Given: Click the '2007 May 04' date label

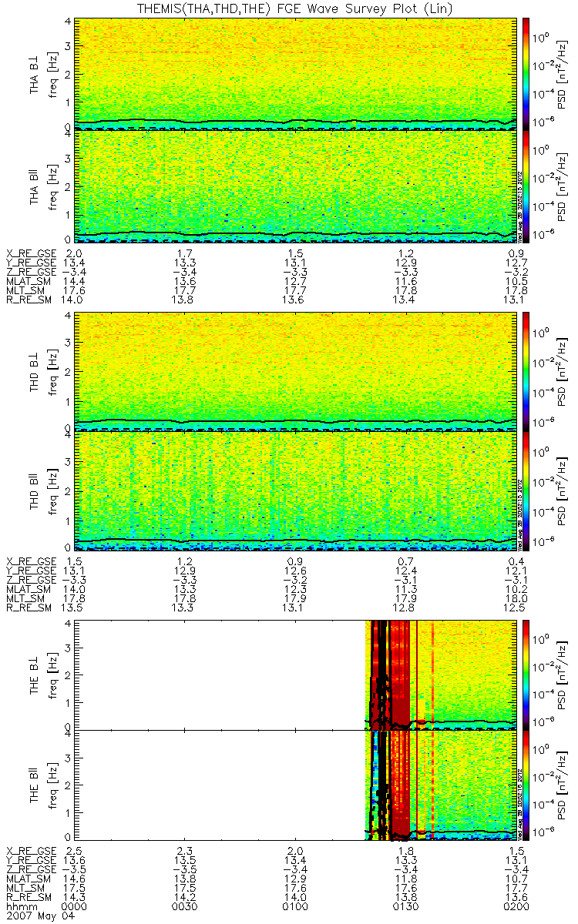Looking at the screenshot, I should point(34,917).
